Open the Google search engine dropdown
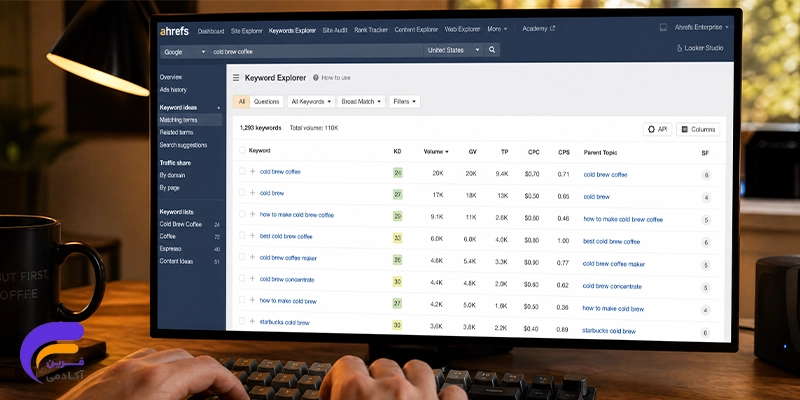The image size is (800, 400). [x=184, y=52]
